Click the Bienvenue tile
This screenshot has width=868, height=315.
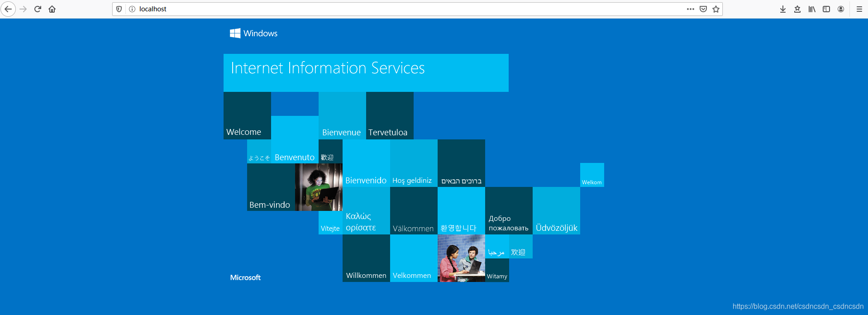[x=342, y=115]
